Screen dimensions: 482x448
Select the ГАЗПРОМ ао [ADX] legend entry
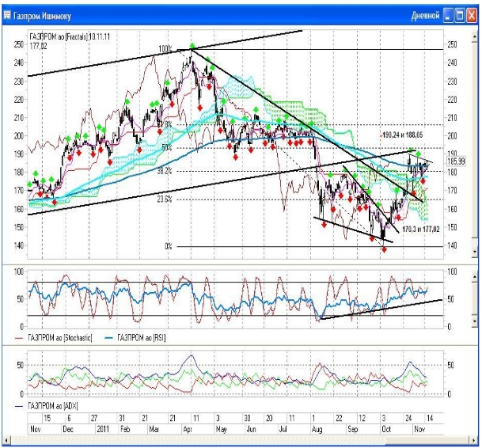[x=47, y=406]
